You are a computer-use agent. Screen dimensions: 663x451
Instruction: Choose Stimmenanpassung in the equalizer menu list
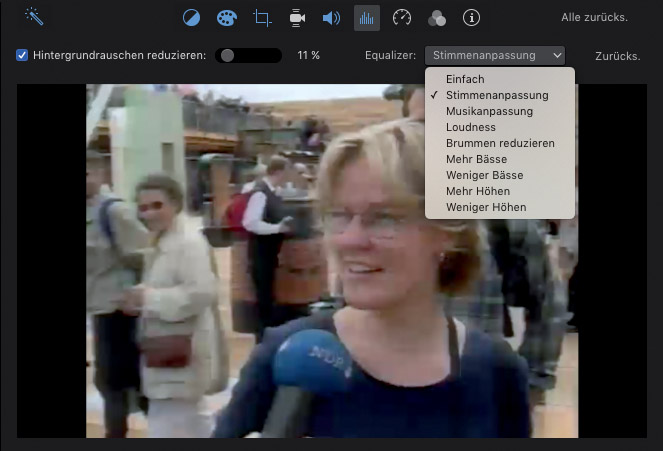click(x=500, y=95)
